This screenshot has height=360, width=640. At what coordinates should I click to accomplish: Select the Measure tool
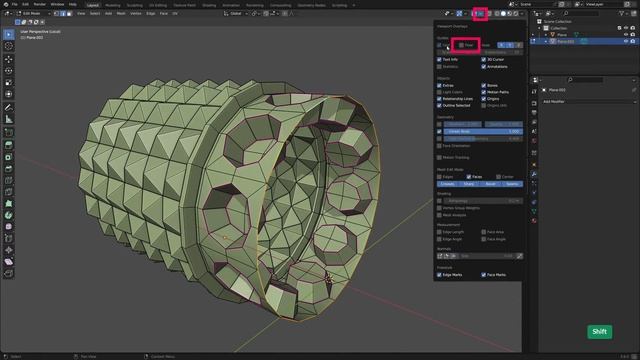click(x=9, y=119)
